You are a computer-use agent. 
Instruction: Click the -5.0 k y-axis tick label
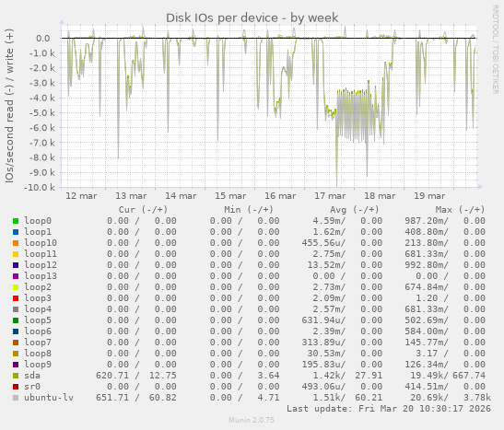41,113
